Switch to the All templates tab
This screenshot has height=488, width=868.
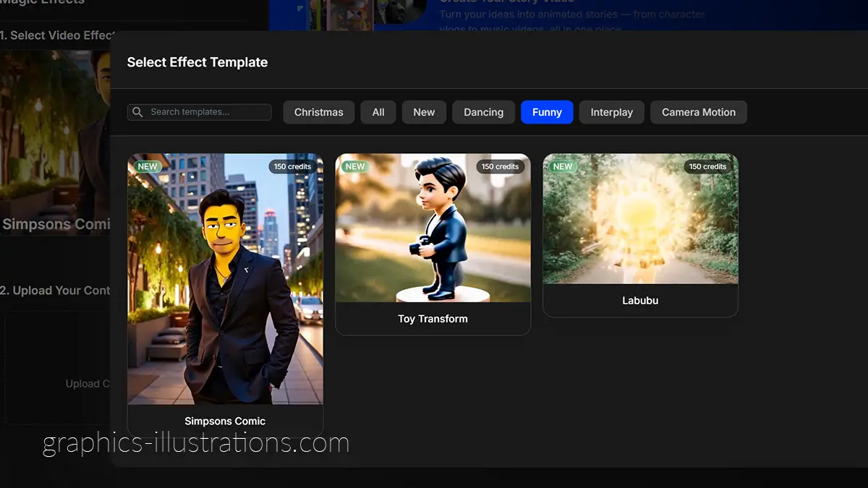point(378,112)
